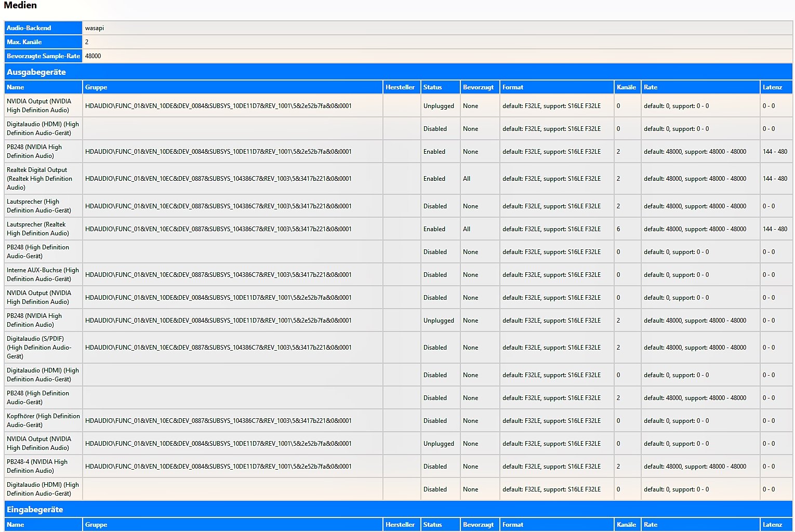Click Gruppe column header under Ausgabegeräte
795x532 pixels.
(x=96, y=87)
